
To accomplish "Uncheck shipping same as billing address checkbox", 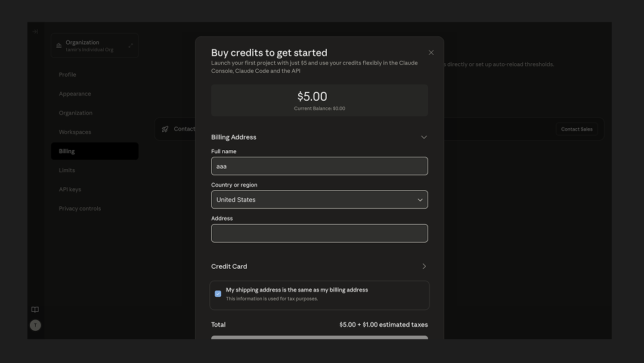I will point(218,294).
